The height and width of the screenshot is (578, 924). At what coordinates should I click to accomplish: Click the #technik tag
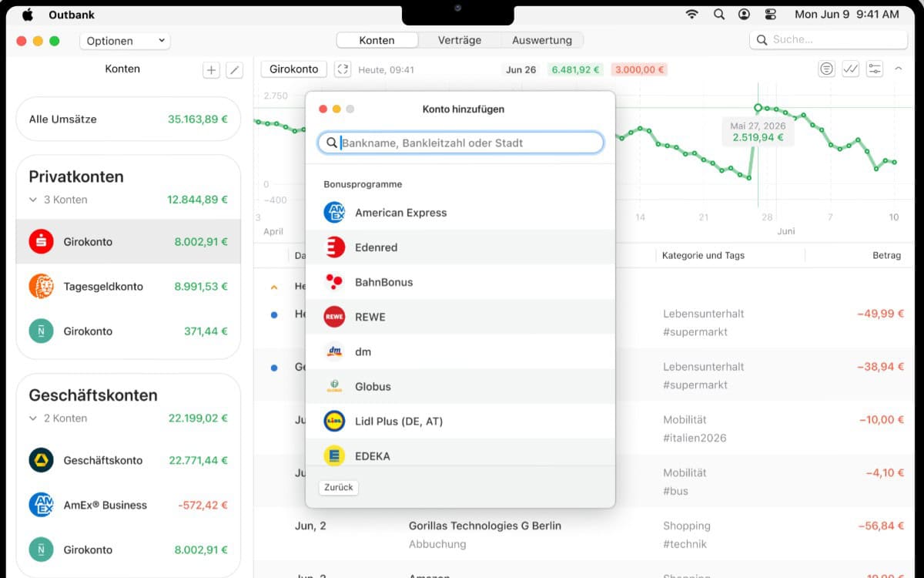(685, 544)
